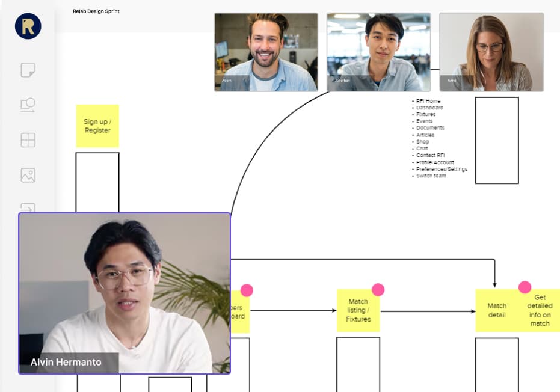This screenshot has width=560, height=392.
Task: Click Alvin Hermanto's large video window
Action: [x=125, y=293]
